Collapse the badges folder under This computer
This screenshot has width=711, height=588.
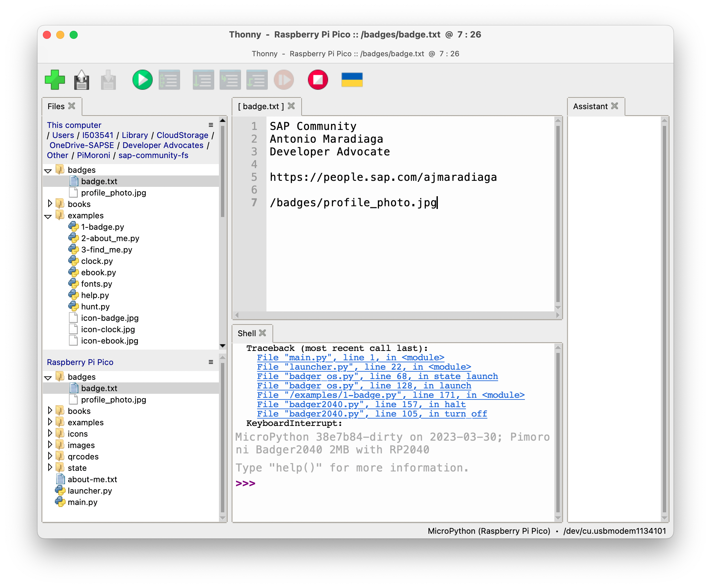point(48,171)
